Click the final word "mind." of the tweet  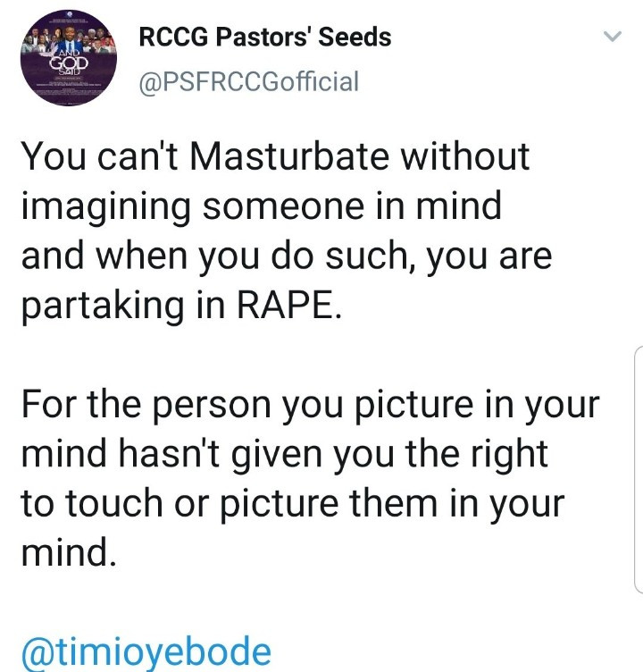68,553
